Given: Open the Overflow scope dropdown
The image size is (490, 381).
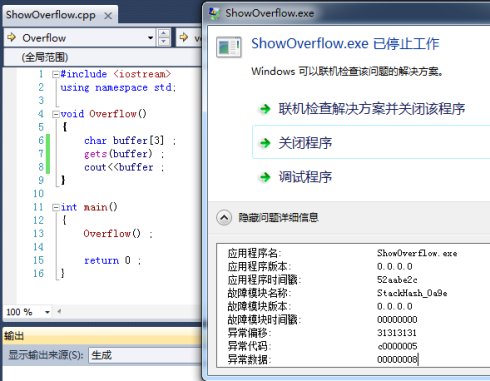Looking at the screenshot, I should point(150,38).
